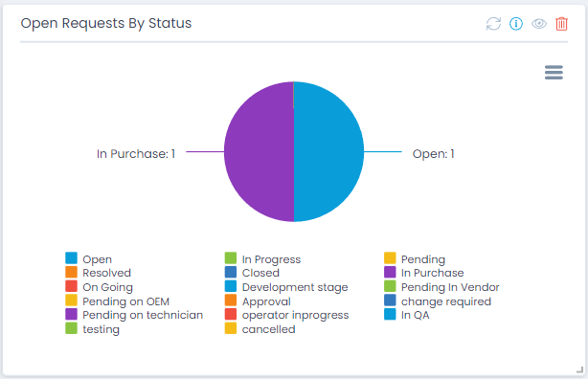Click the In Progress green swatch
Image resolution: width=588 pixels, height=379 pixels.
231,258
